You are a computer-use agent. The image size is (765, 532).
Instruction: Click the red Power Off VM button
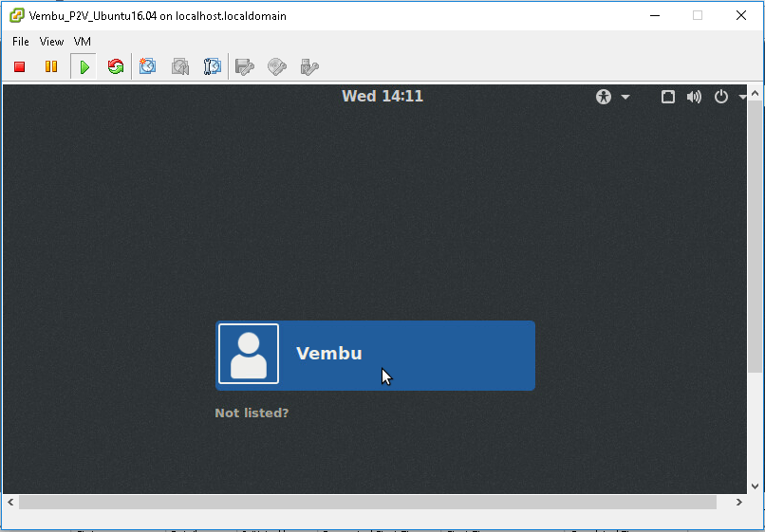(20, 66)
